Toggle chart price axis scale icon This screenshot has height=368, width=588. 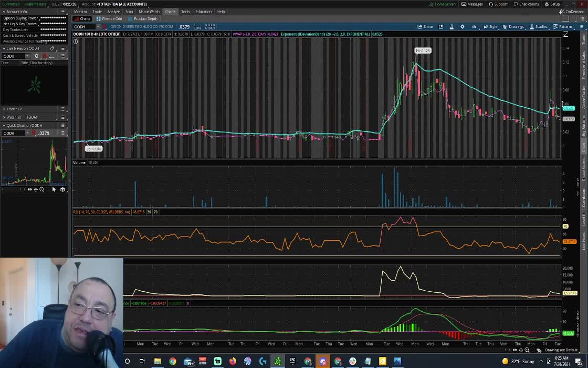[x=565, y=34]
